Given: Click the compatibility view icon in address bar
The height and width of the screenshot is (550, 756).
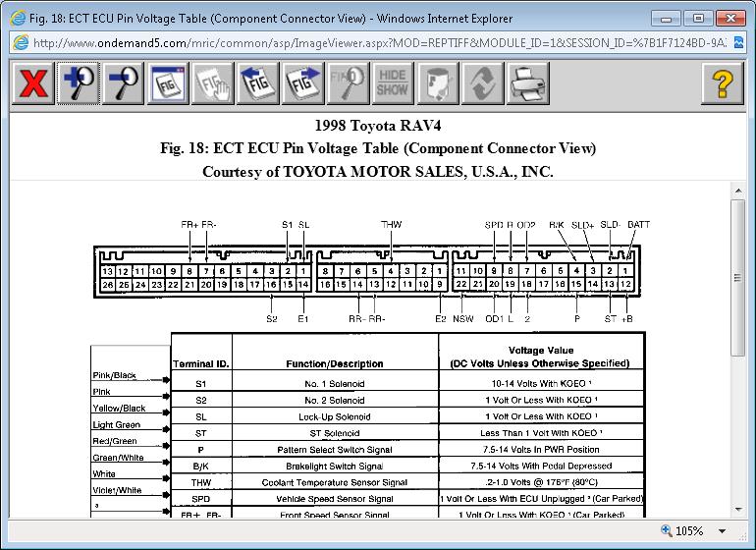Looking at the screenshot, I should (738, 42).
